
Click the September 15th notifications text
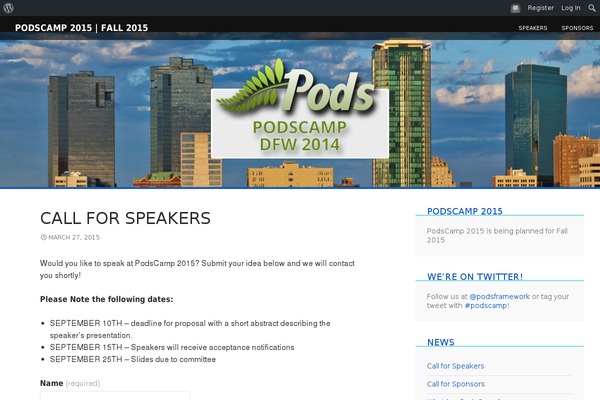pos(172,347)
